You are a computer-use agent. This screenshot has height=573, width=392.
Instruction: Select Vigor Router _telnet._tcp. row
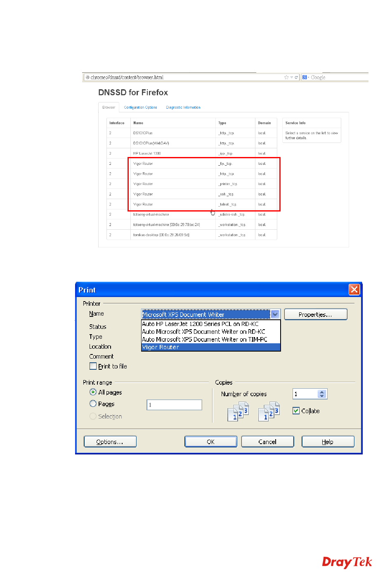point(192,204)
